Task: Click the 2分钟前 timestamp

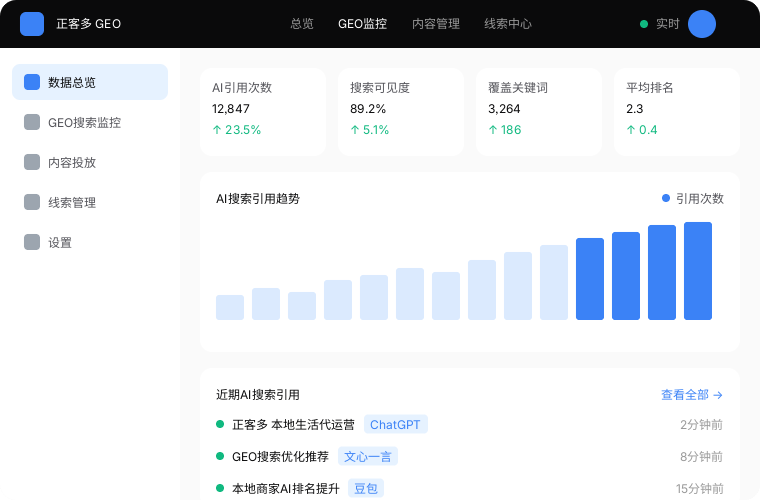Action: [x=701, y=425]
